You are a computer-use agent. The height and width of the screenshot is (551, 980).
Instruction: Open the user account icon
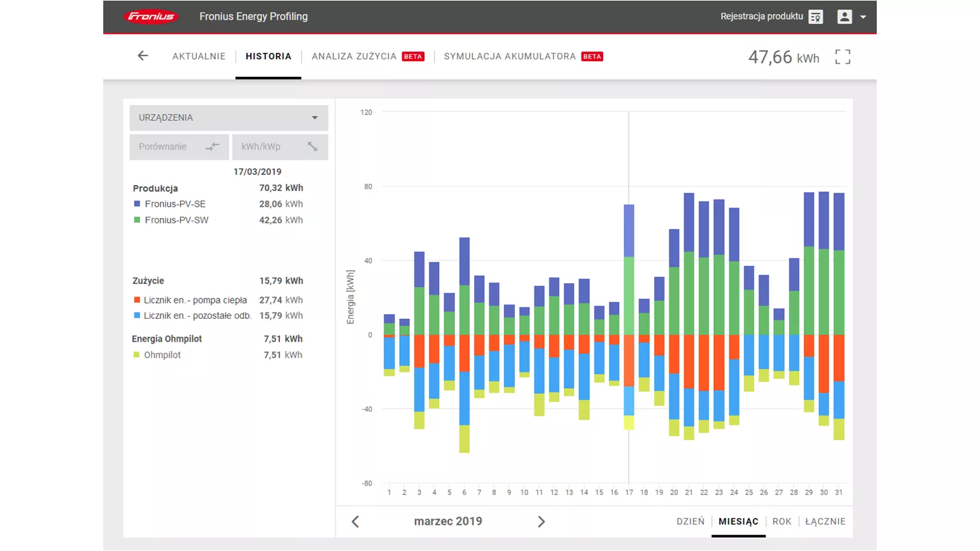point(844,17)
